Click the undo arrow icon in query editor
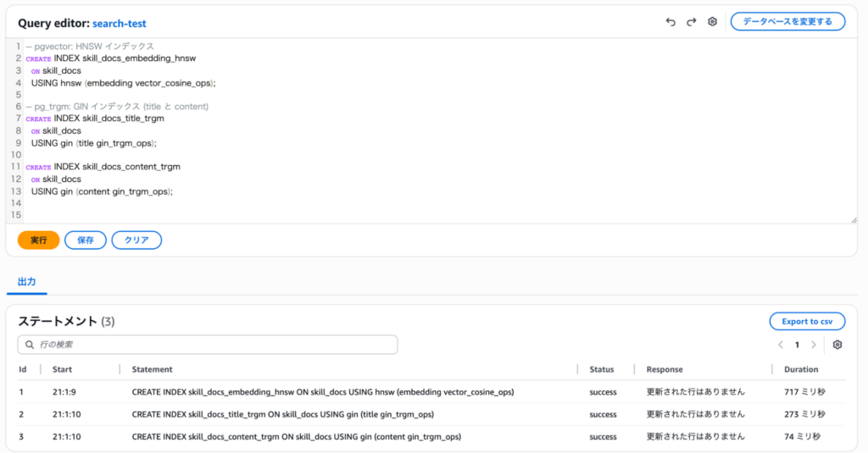 670,22
